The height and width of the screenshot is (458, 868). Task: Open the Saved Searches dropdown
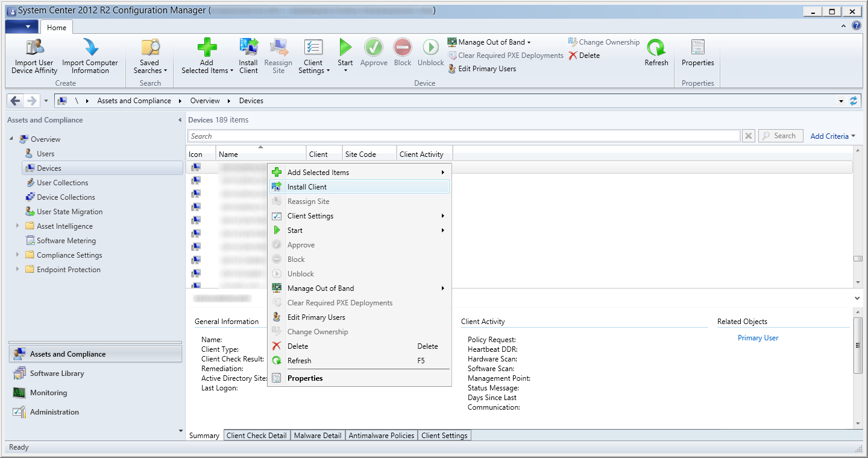coord(150,66)
